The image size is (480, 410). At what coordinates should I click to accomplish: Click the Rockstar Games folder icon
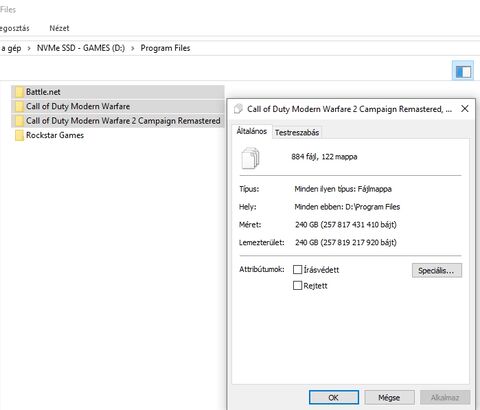pos(19,135)
